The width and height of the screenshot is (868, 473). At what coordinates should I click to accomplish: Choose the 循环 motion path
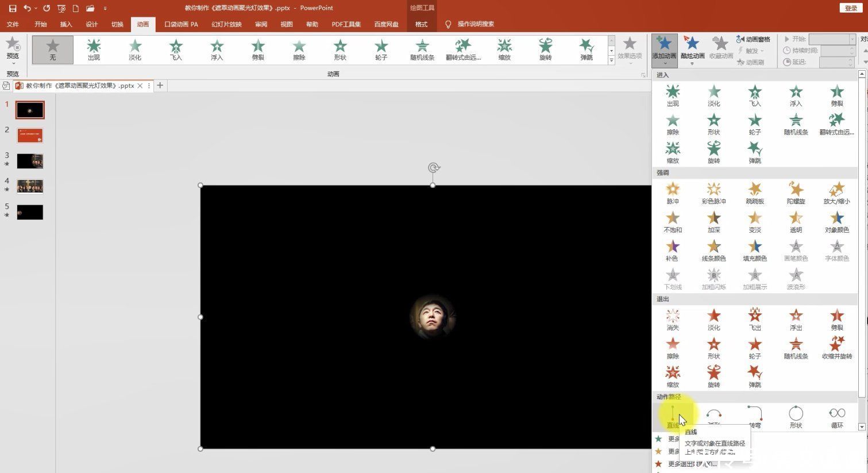click(x=836, y=417)
